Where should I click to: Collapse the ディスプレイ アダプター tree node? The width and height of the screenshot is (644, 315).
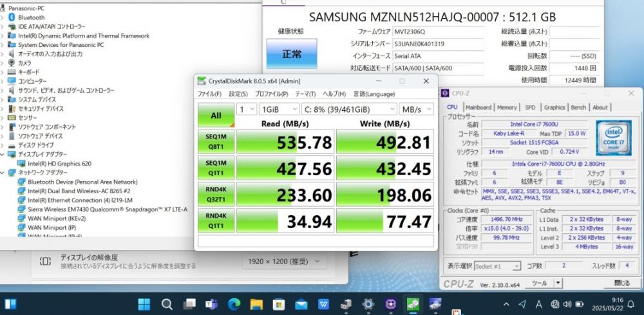coord(3,155)
